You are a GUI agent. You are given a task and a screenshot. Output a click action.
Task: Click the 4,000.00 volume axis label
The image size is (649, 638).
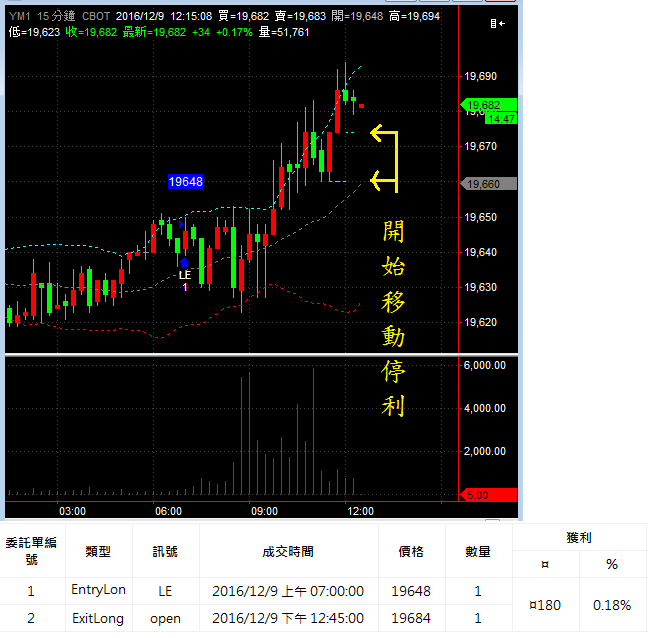(485, 408)
